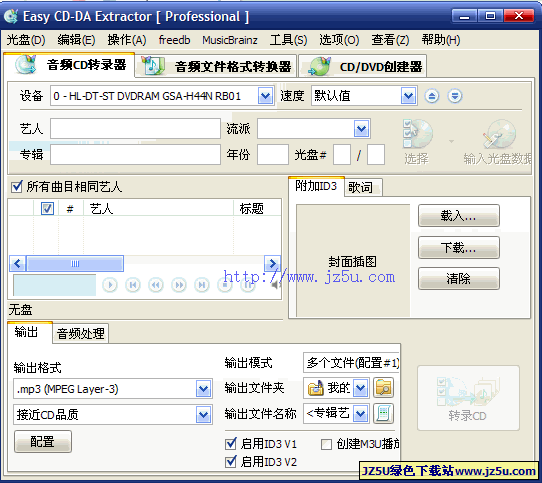
Task: Disable 启用ID3 V2 checkbox
Action: coord(231,462)
